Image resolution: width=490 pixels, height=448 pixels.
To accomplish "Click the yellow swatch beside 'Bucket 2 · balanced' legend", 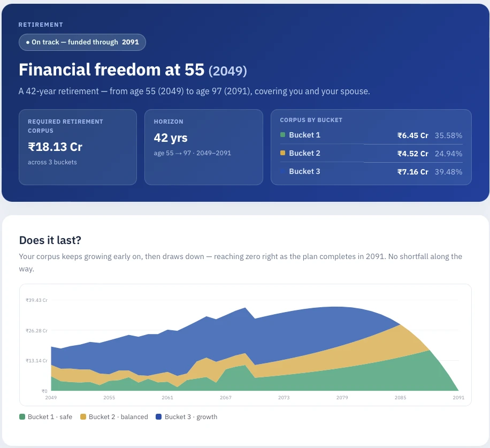I will click(83, 417).
